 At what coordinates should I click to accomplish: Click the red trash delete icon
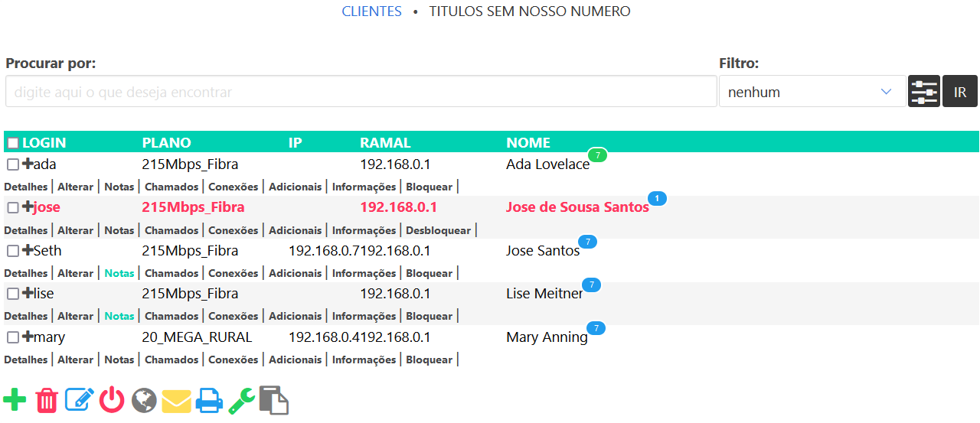(x=47, y=400)
